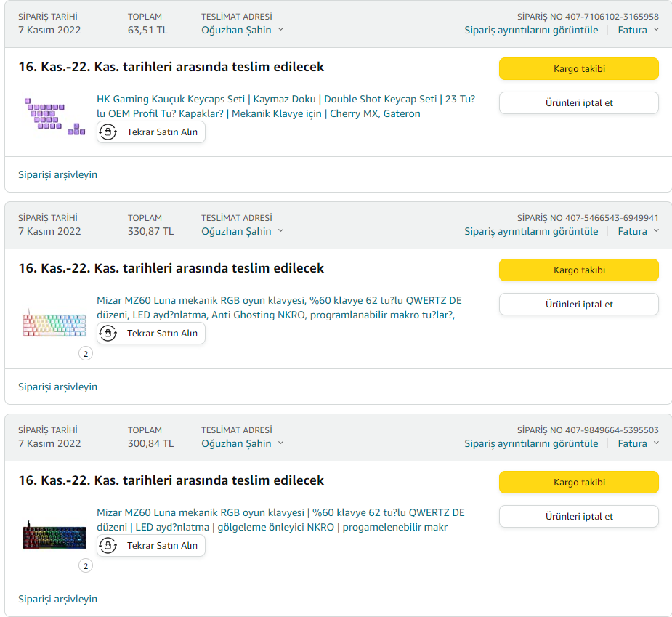672x617 pixels.
Task: Expand Fatura dropdown for order 407-7106102-3165958
Action: click(x=639, y=30)
